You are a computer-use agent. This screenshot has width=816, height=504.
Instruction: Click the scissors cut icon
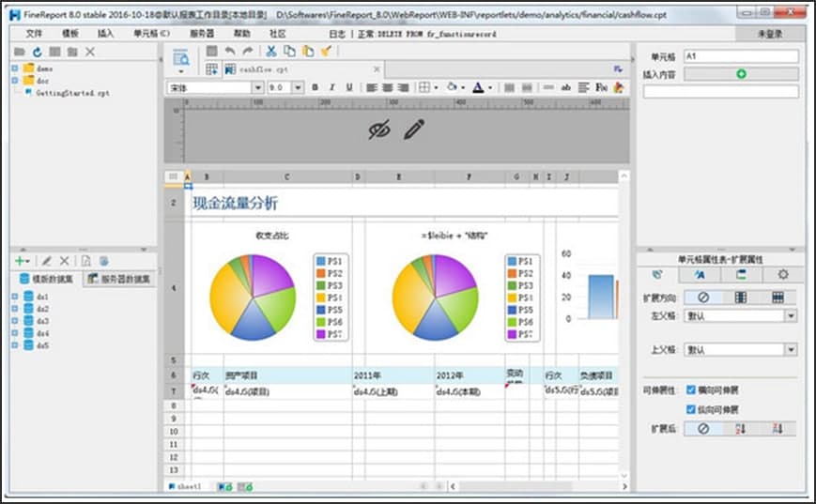tap(271, 51)
